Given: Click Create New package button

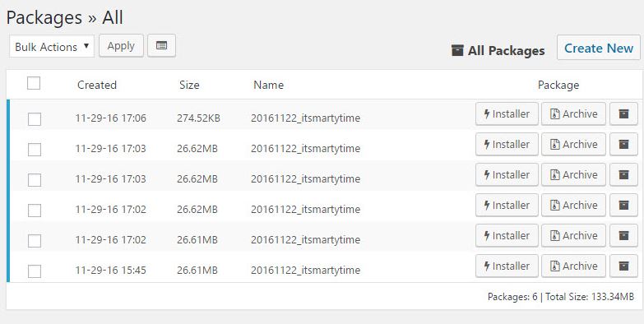Looking at the screenshot, I should click(x=599, y=48).
